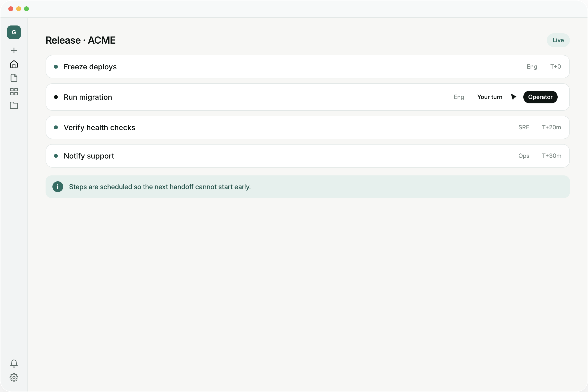Click the T+30m time label

point(551,156)
